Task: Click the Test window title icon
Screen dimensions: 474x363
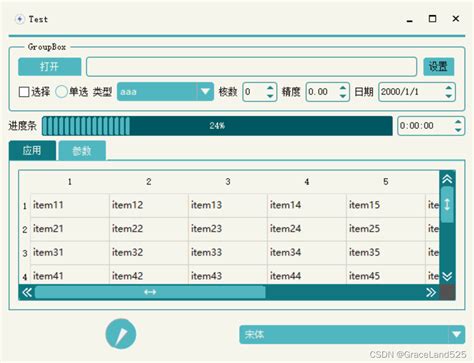Action: 20,19
